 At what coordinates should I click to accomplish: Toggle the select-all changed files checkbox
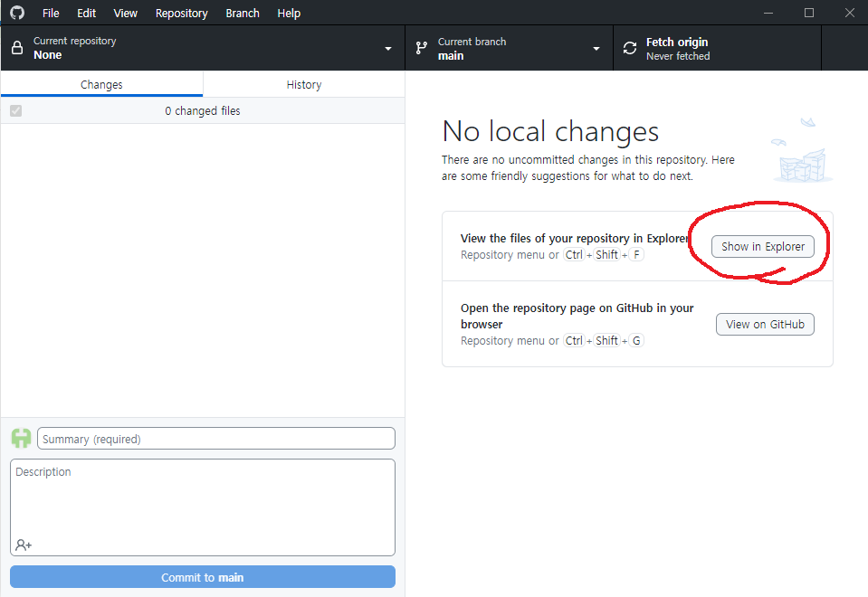[16, 110]
